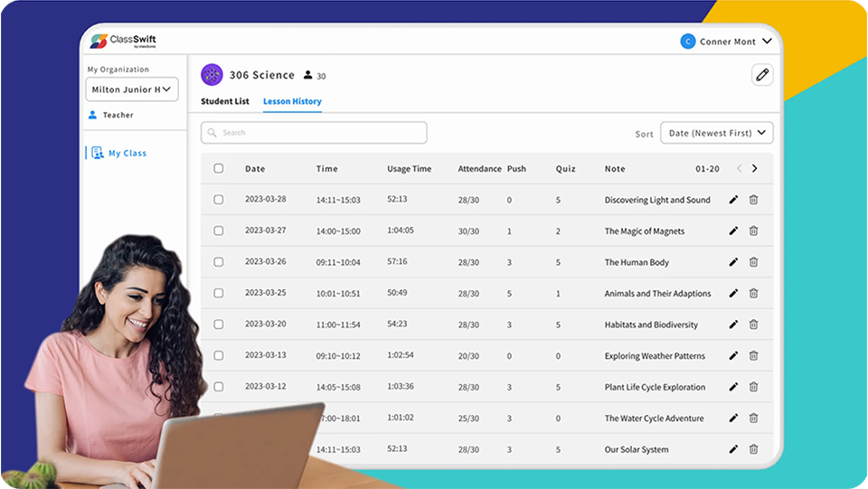The height and width of the screenshot is (489, 868).
Task: Click the lesson search field
Action: 314,133
